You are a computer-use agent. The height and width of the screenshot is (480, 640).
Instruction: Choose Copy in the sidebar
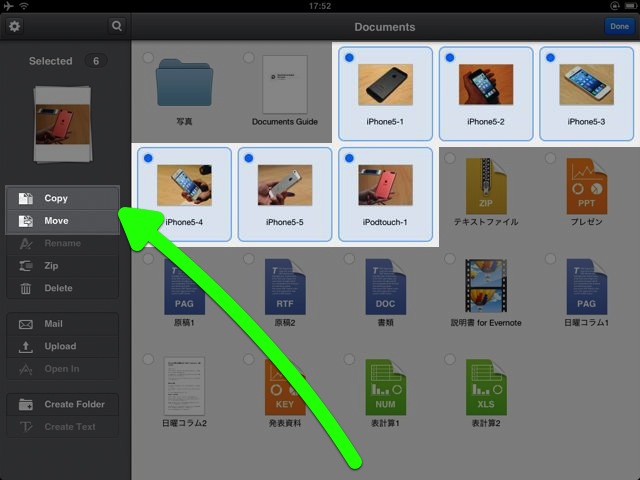(x=62, y=198)
